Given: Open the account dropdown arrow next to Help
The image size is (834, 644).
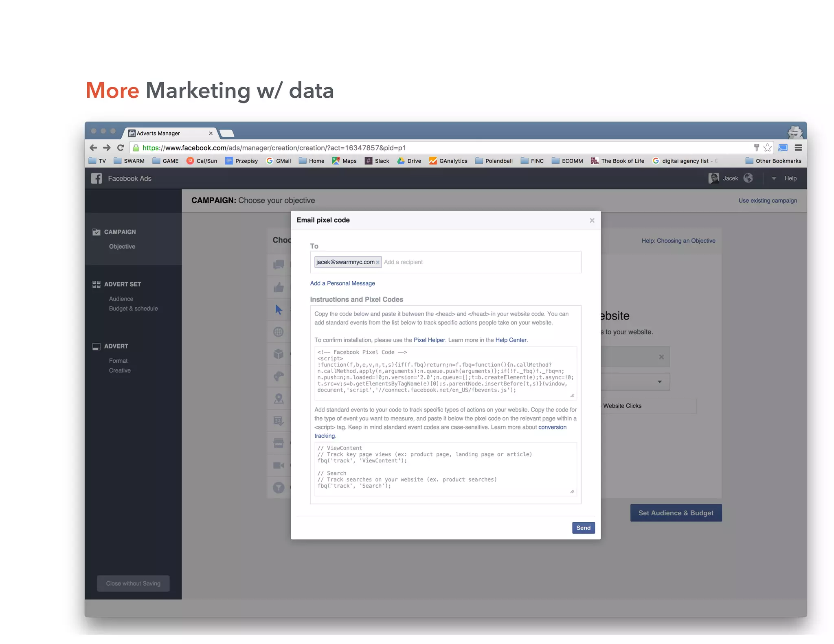Looking at the screenshot, I should click(x=774, y=178).
